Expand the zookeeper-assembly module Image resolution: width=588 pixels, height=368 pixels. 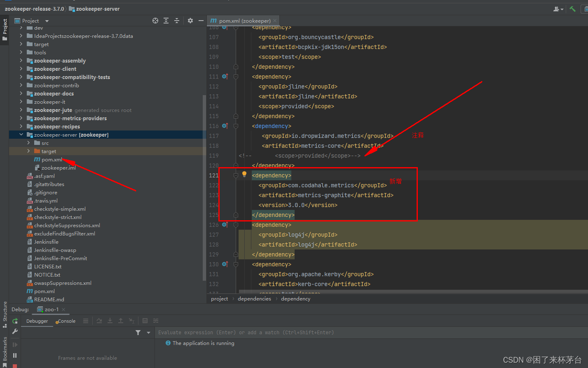point(21,61)
